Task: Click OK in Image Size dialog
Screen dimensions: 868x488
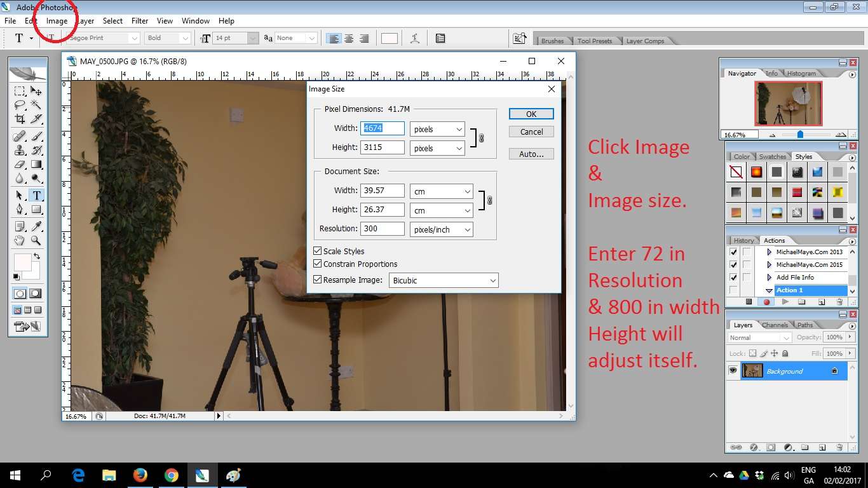Action: (x=531, y=114)
